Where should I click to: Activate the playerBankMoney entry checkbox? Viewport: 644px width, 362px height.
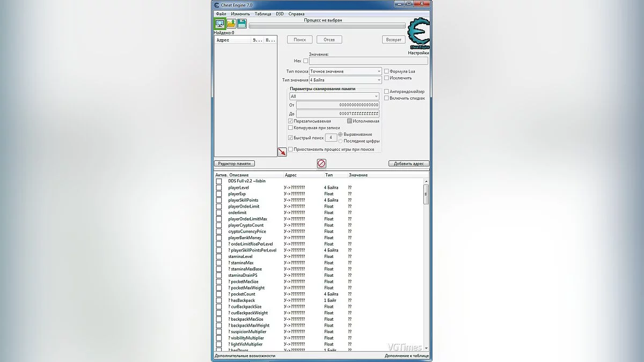(x=218, y=237)
